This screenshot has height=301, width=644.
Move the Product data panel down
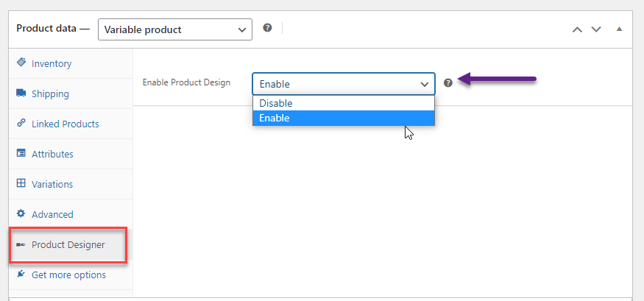596,29
